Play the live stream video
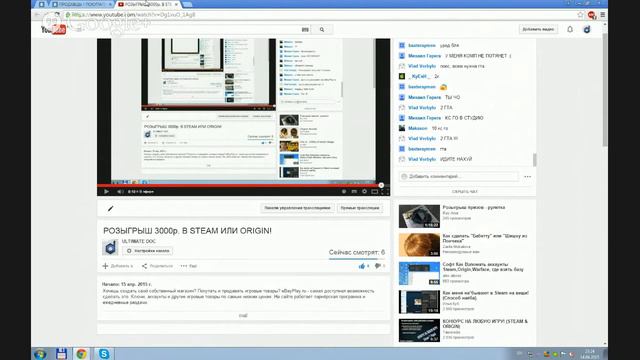The image size is (640, 360). 106,191
